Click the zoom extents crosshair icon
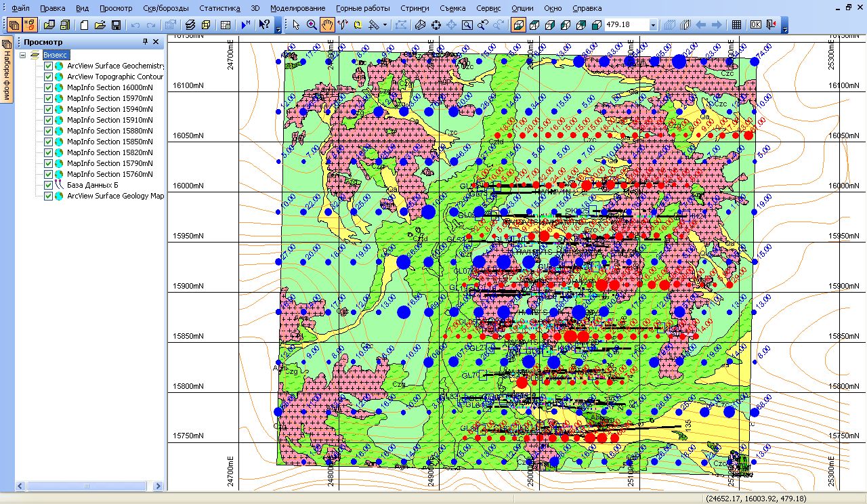This screenshot has width=867, height=504. pyautogui.click(x=436, y=25)
